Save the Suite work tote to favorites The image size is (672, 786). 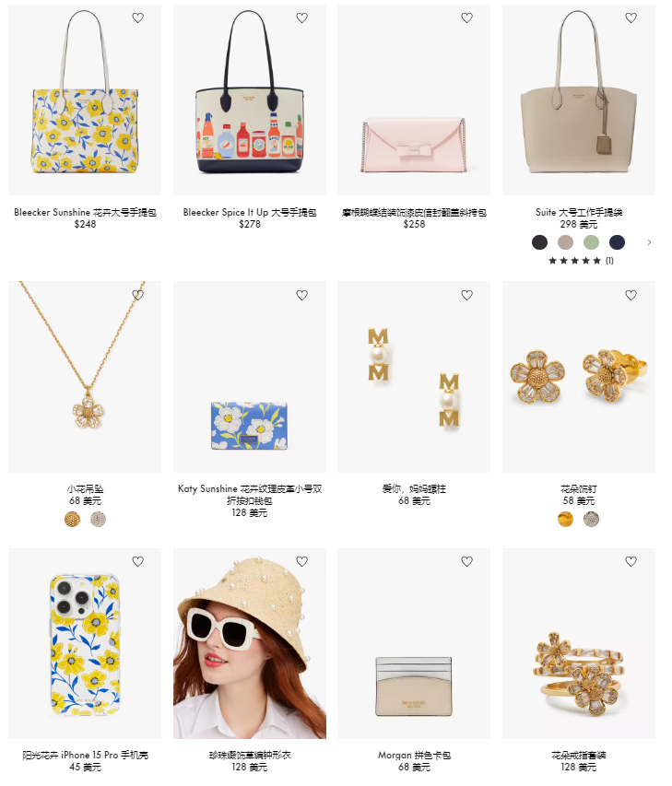click(631, 18)
